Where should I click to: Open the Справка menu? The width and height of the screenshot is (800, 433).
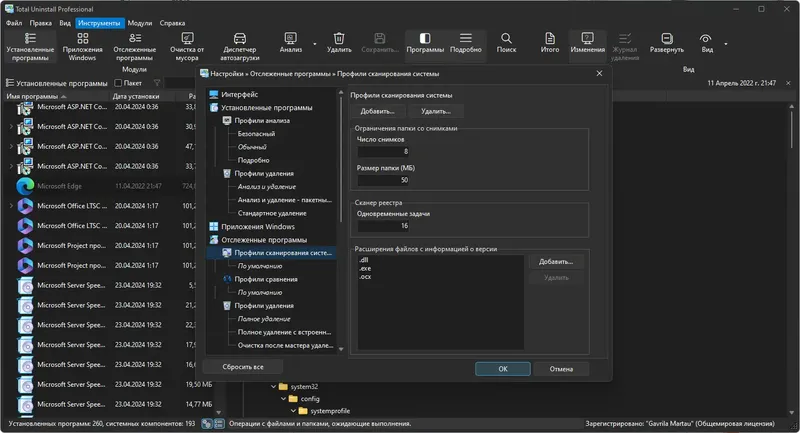172,23
